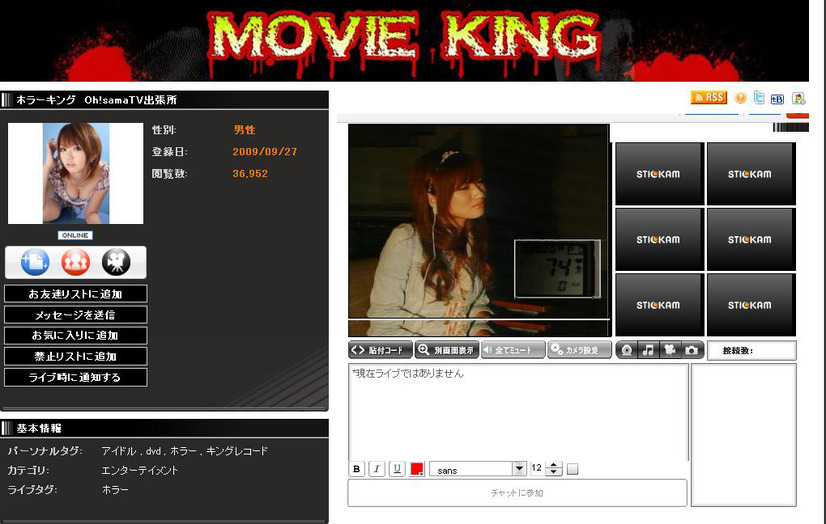
Task: Click the キングレコード personal tag
Action: pyautogui.click(x=237, y=451)
